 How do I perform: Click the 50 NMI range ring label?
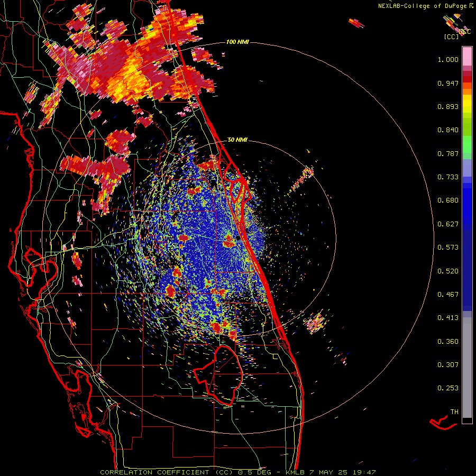(237, 140)
